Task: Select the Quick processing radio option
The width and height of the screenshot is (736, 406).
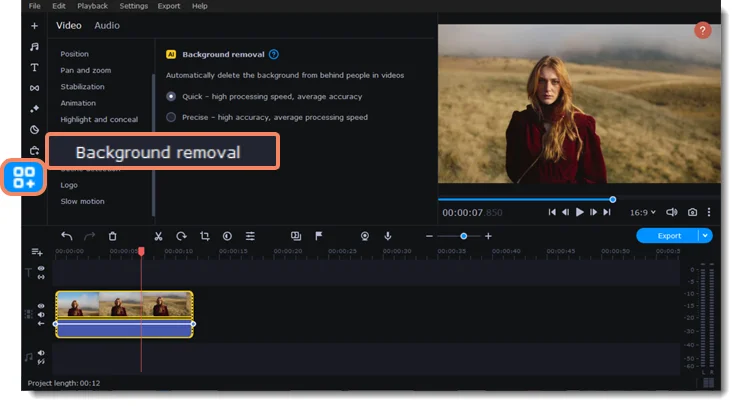Action: [x=171, y=96]
